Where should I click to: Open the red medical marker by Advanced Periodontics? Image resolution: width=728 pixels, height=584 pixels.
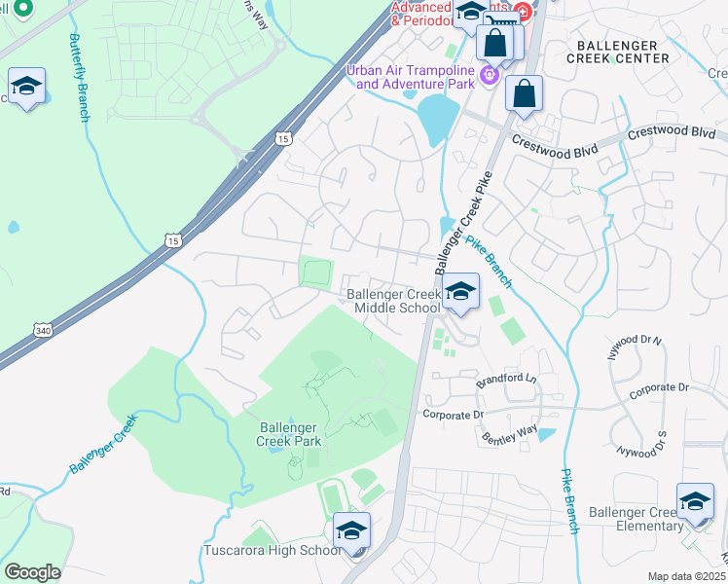pos(523,11)
